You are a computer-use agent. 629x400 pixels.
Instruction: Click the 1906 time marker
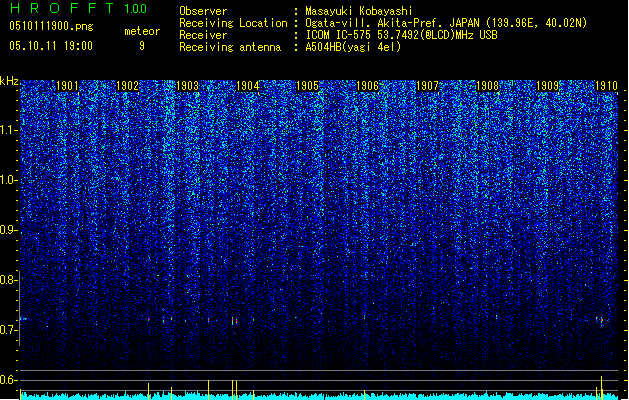367,86
